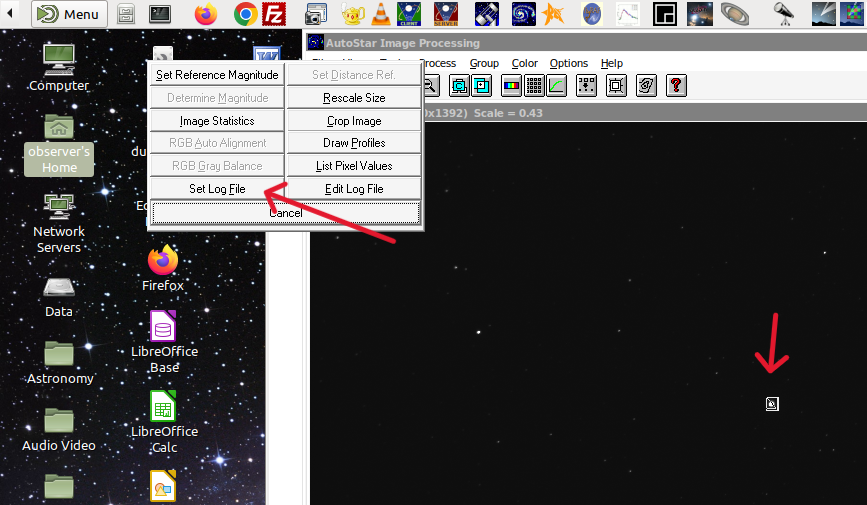This screenshot has width=867, height=505.
Task: Click the orange star icon in the panel
Action: coord(553,14)
